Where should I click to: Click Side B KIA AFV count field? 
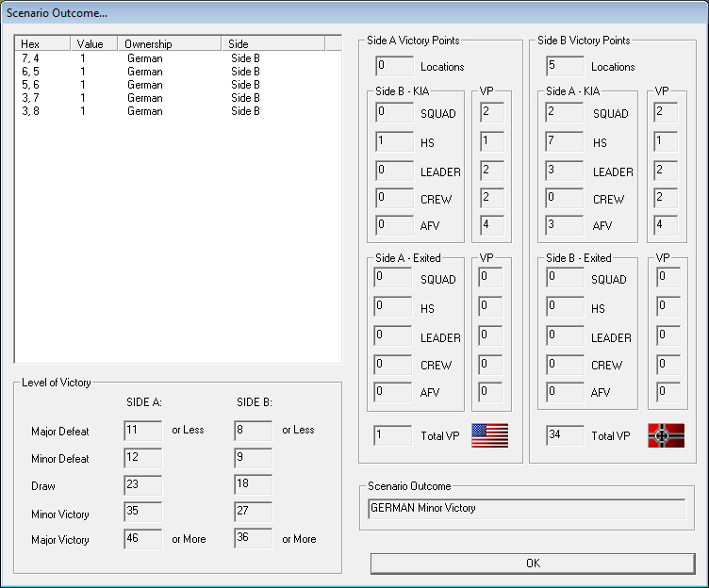click(x=394, y=225)
